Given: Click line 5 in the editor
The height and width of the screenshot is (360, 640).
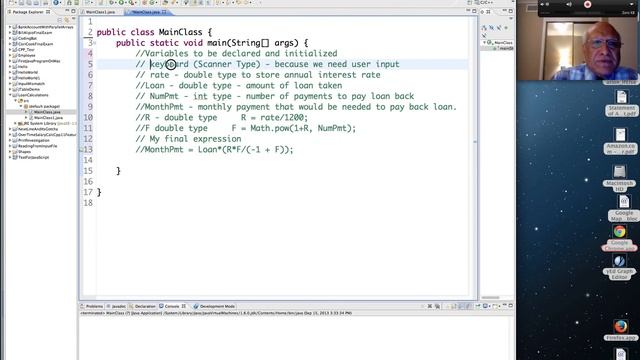Looking at the screenshot, I should pos(282,64).
